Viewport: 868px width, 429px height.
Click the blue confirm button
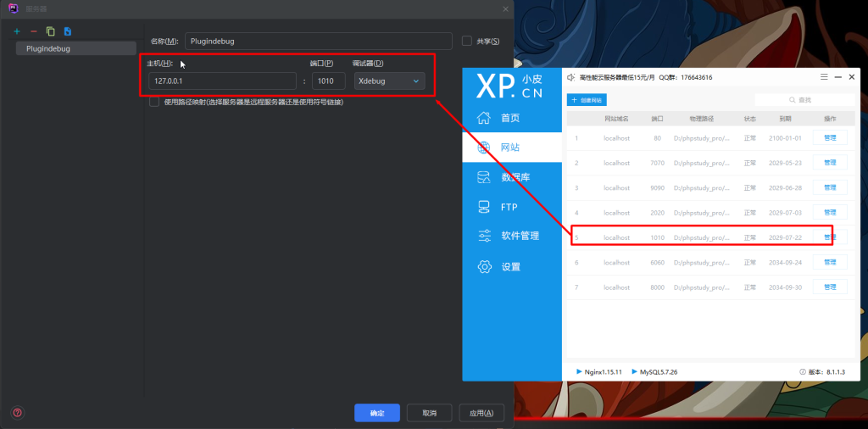tap(377, 413)
